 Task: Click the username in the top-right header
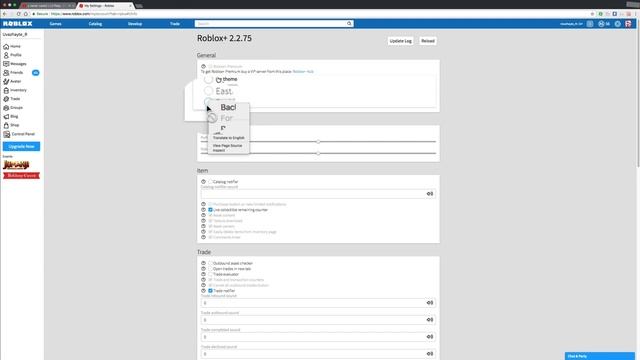[571, 24]
